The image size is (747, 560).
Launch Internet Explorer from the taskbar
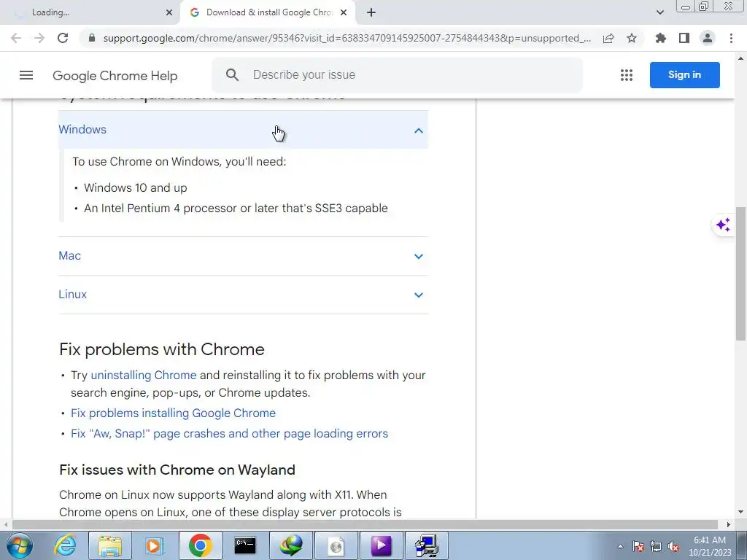point(65,545)
